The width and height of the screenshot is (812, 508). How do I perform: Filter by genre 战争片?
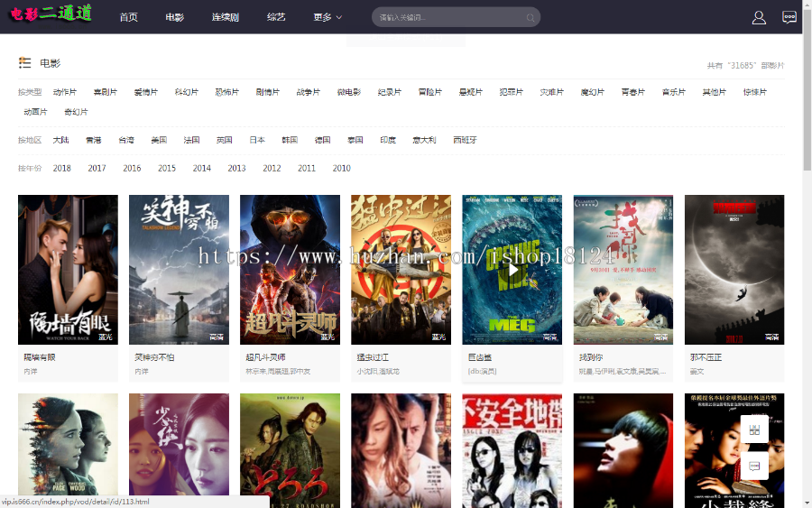[309, 92]
